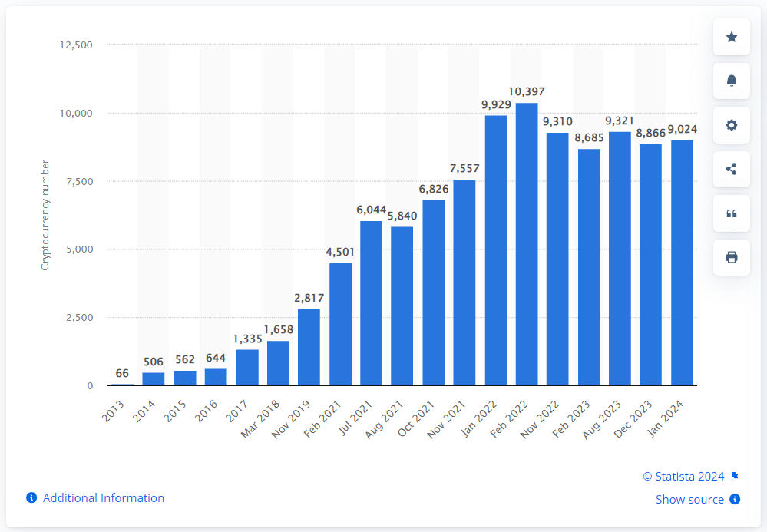
Task: Print the chart using printer icon
Action: (731, 257)
